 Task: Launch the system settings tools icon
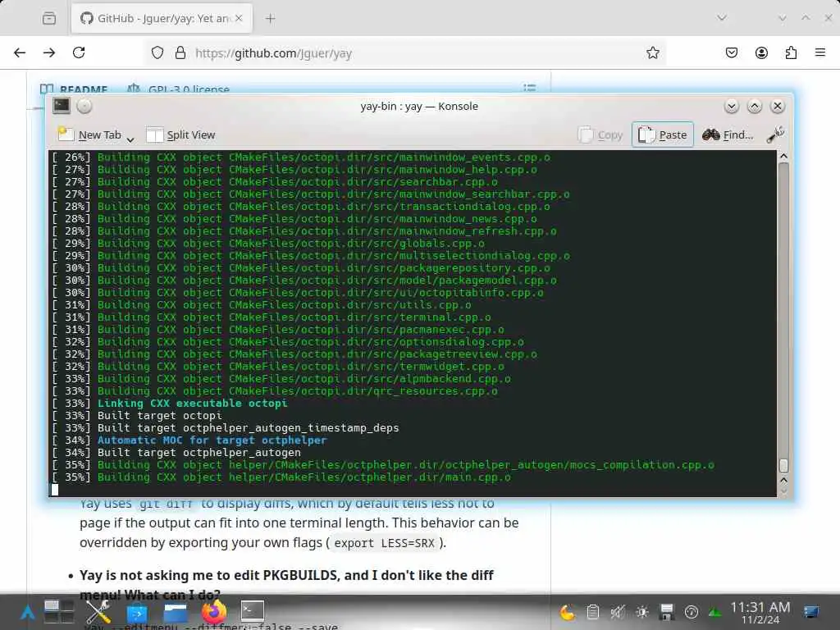click(98, 612)
